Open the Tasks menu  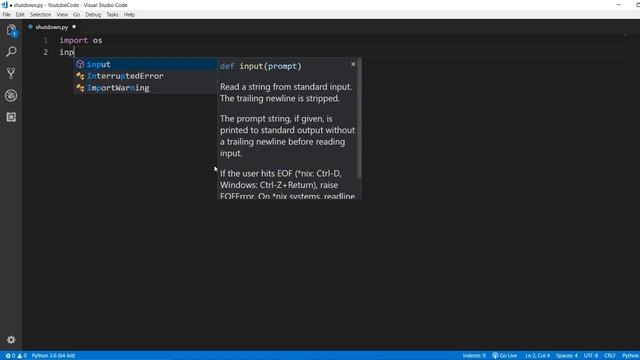pyautogui.click(x=112, y=15)
